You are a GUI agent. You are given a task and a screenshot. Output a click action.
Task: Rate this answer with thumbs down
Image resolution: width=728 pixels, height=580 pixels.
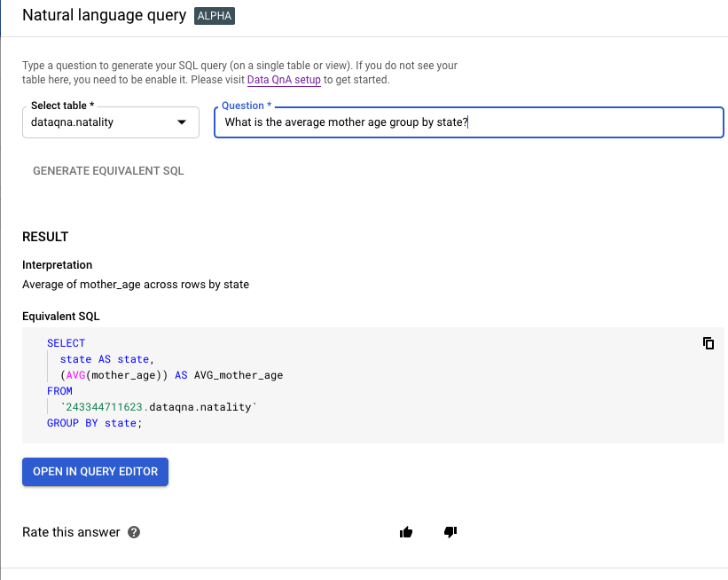(x=450, y=532)
